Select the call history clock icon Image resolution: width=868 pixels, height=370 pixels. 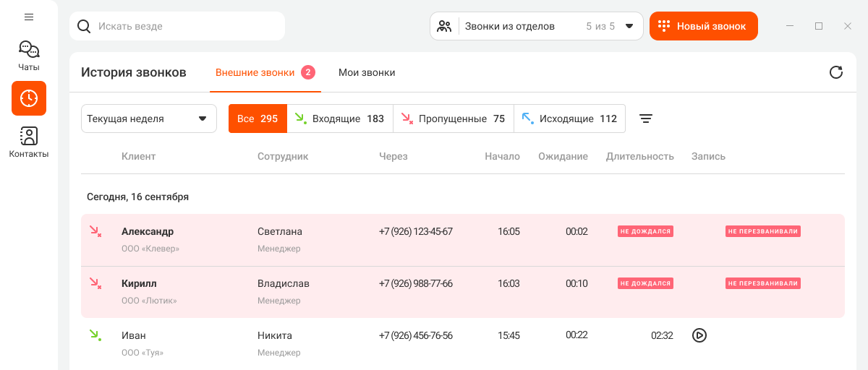(29, 98)
